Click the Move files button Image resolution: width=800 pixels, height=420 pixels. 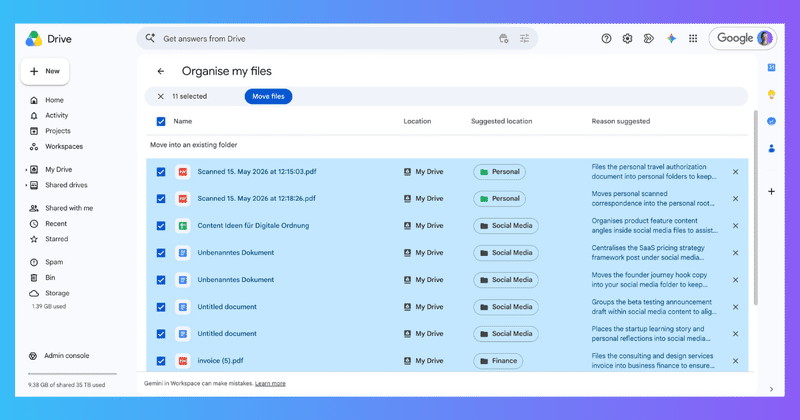tap(268, 96)
